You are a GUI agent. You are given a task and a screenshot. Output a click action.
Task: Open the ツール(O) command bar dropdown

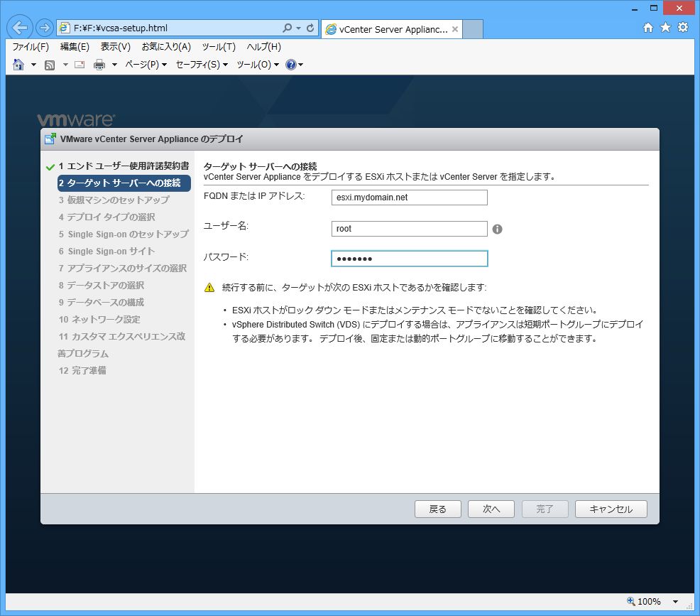click(x=258, y=65)
